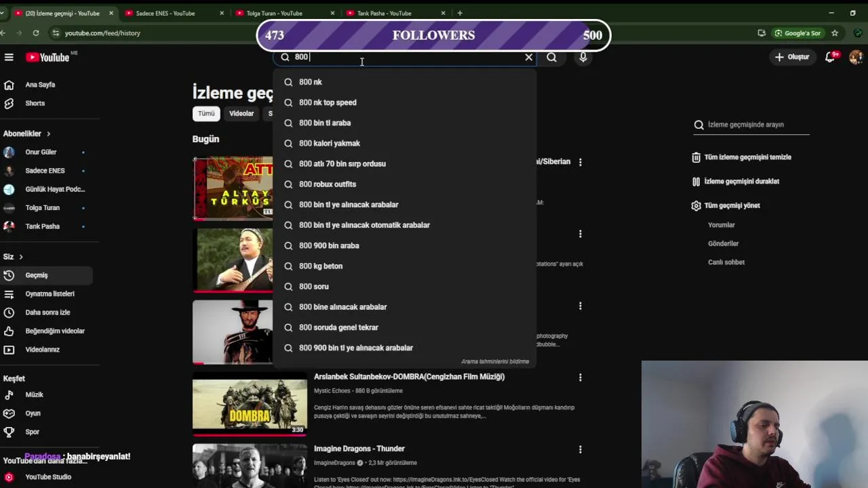The image size is (868, 488).
Task: Choose suggestion '800 bin tl araba'
Action: (x=404, y=123)
